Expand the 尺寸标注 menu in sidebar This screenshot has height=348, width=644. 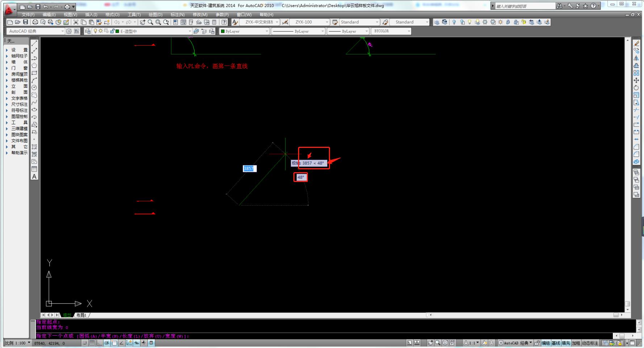click(x=19, y=104)
